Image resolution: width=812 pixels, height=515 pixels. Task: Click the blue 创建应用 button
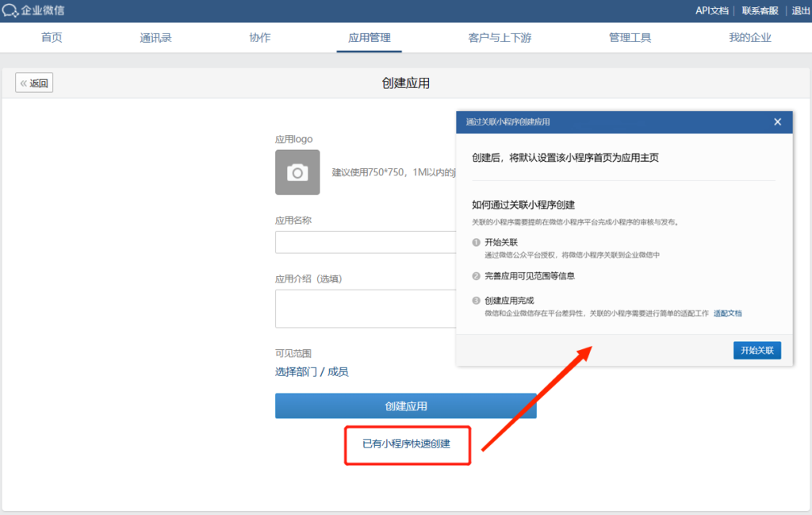(x=405, y=405)
